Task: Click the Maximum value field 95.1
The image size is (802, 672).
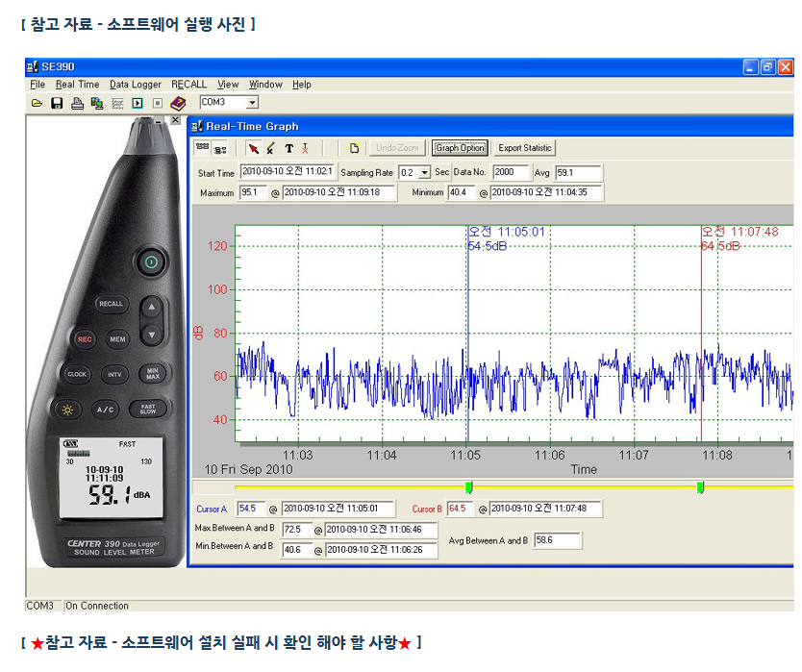Action: [253, 193]
